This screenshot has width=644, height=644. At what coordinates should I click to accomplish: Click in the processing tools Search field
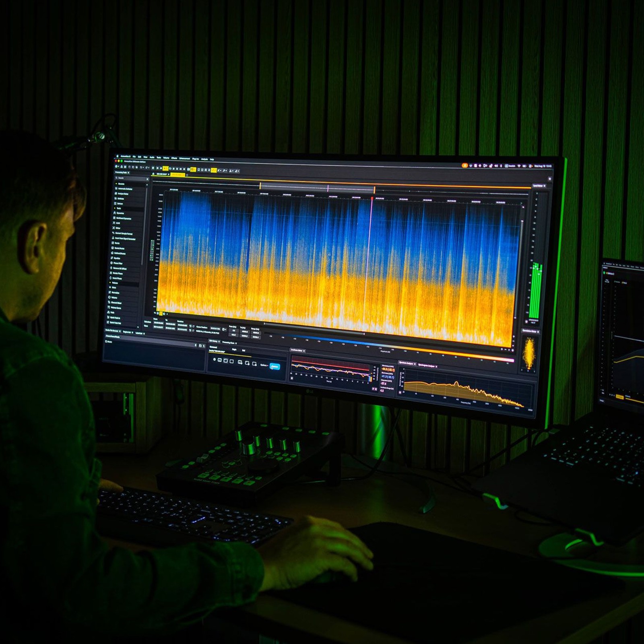(132, 178)
